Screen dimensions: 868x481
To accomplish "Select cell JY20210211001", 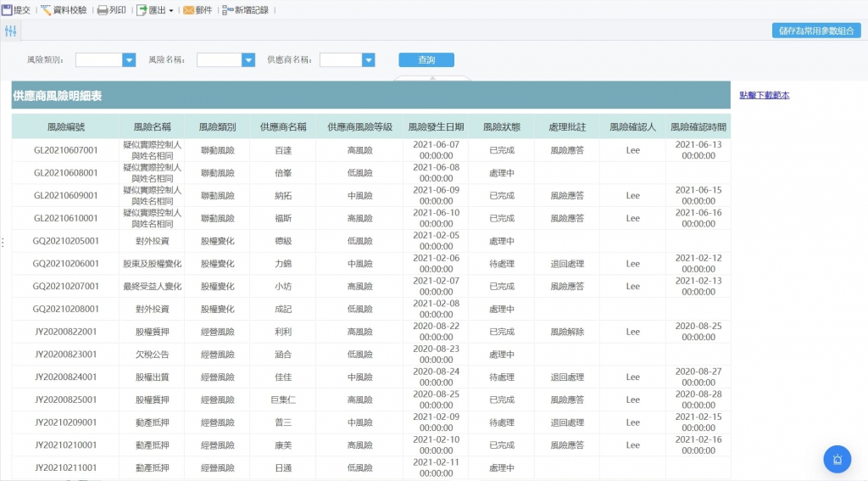I will click(x=65, y=468).
